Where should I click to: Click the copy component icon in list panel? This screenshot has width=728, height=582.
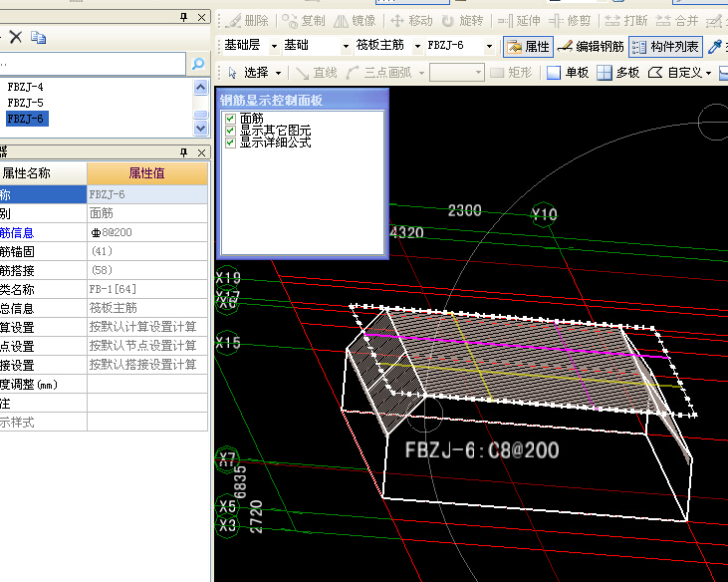(38, 37)
